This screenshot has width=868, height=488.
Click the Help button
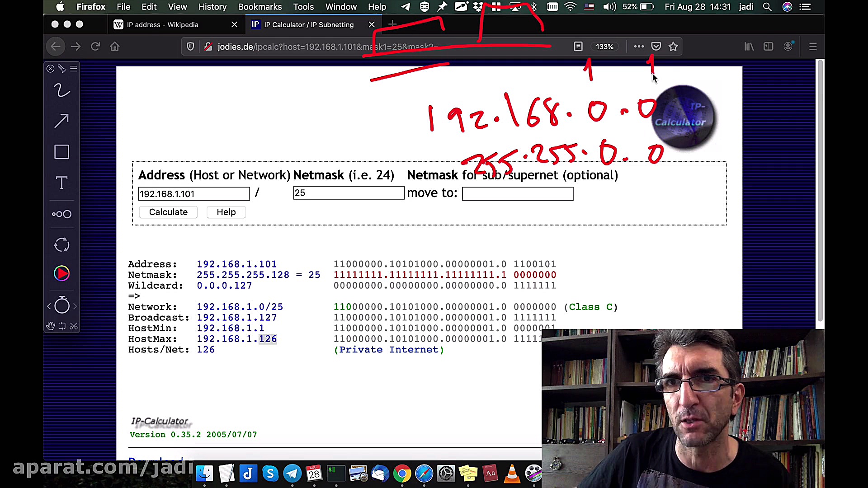226,212
